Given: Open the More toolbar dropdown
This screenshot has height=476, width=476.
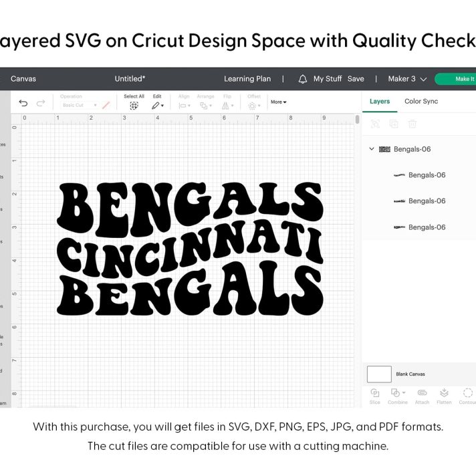Looking at the screenshot, I should pyautogui.click(x=278, y=102).
